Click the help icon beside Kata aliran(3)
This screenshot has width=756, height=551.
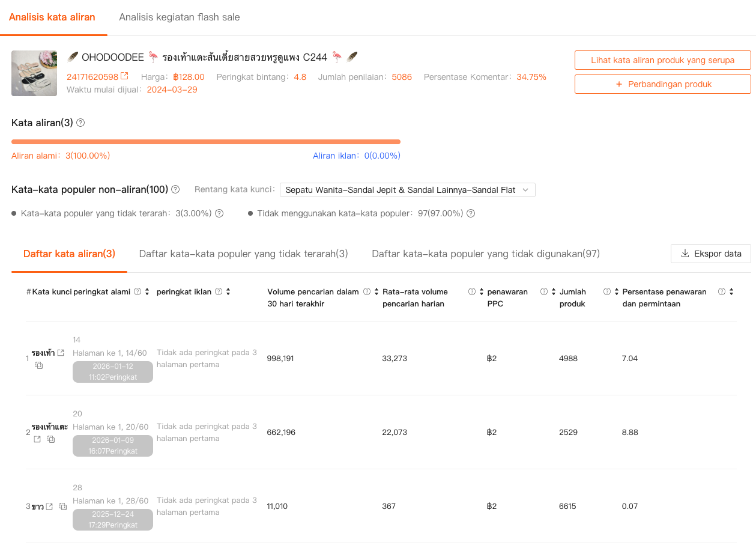[x=80, y=123]
